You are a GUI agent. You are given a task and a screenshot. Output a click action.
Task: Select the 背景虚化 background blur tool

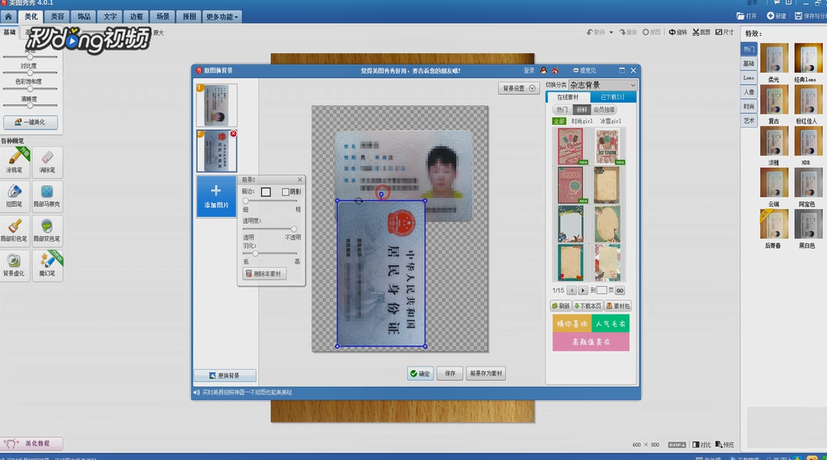[15, 265]
